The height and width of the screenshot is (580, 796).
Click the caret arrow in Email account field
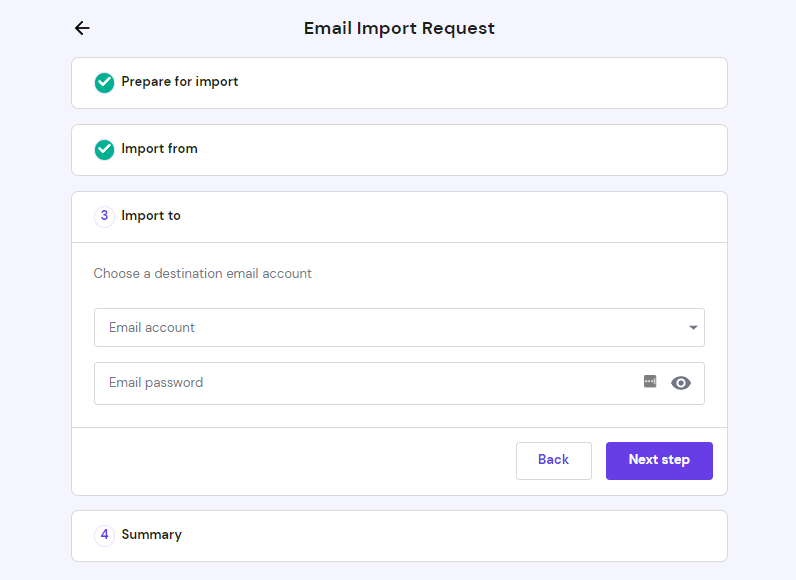pyautogui.click(x=693, y=328)
